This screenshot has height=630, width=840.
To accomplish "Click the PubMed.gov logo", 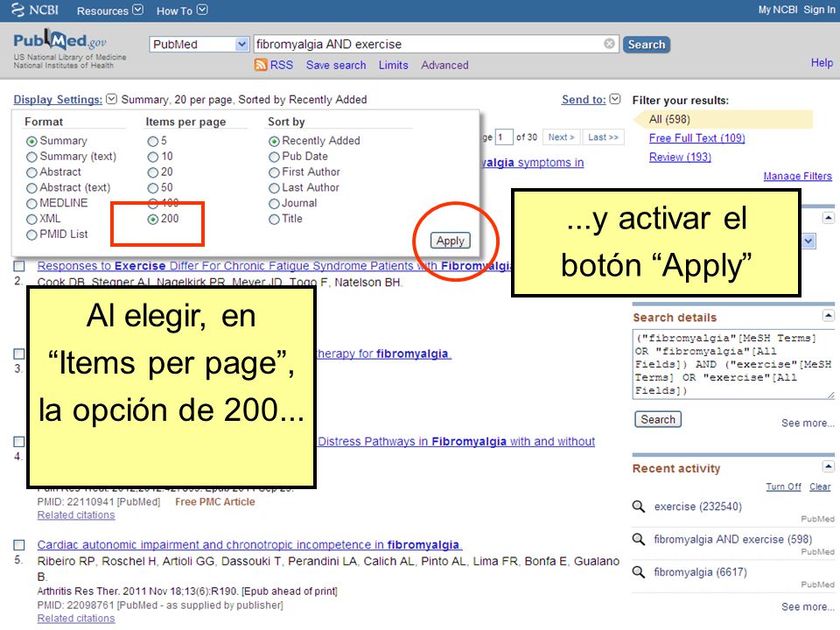I will [59, 41].
